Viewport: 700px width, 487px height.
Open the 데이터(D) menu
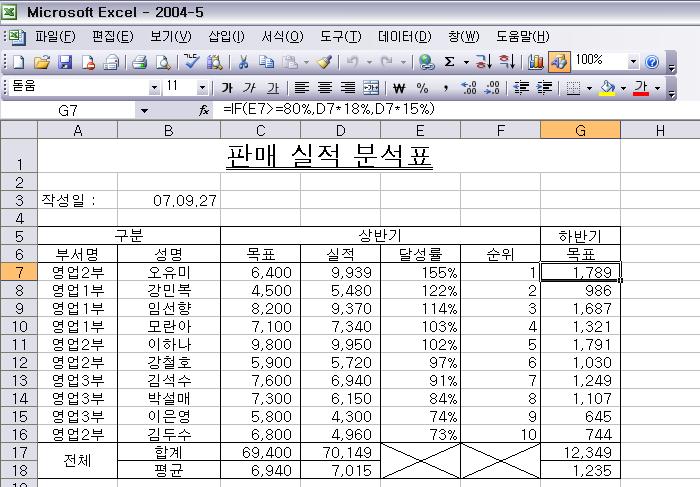tap(404, 37)
